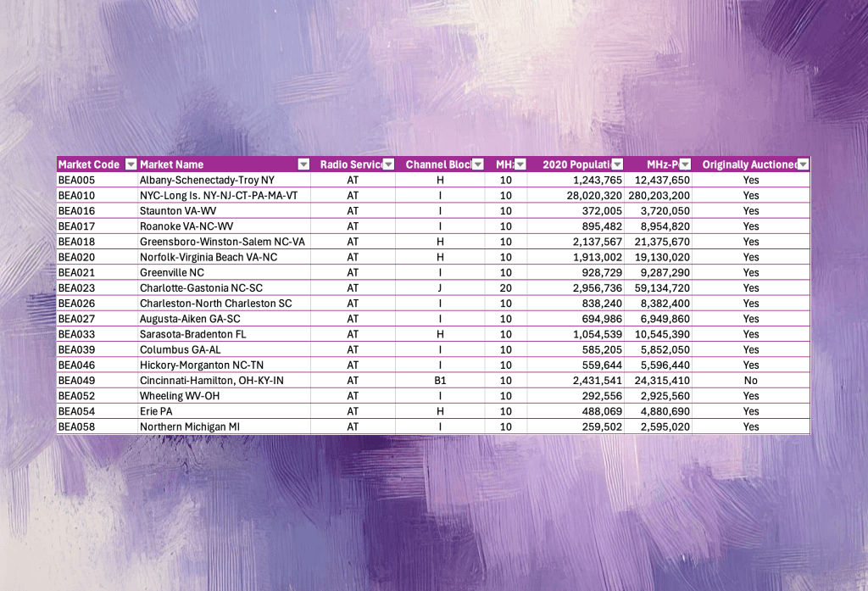Screen dimensions: 868x591
Task: Select the B1 channel block cell
Action: [x=440, y=380]
